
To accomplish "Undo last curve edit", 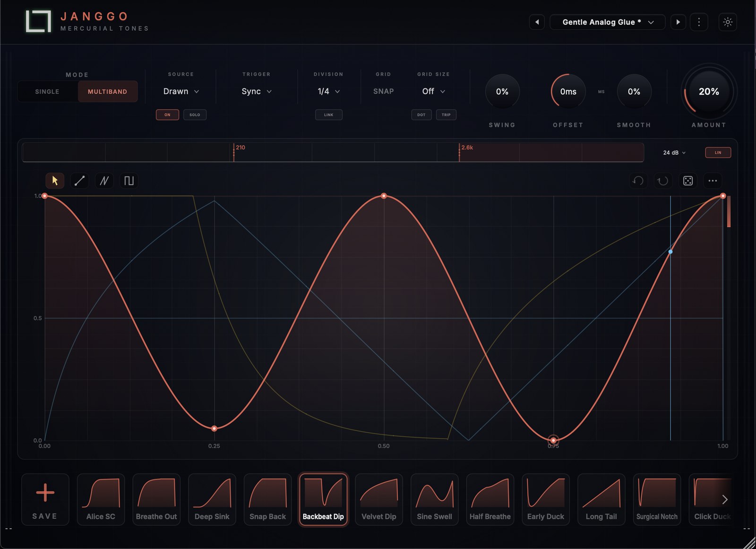I will pos(638,181).
